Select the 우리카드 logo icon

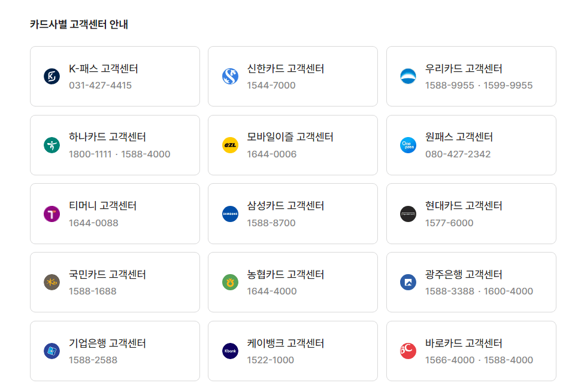[x=408, y=77]
